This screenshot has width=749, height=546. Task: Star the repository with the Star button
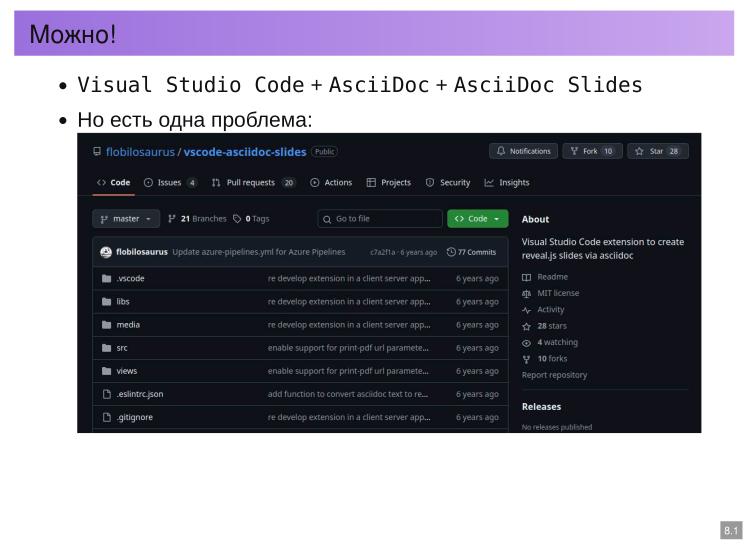pos(658,151)
